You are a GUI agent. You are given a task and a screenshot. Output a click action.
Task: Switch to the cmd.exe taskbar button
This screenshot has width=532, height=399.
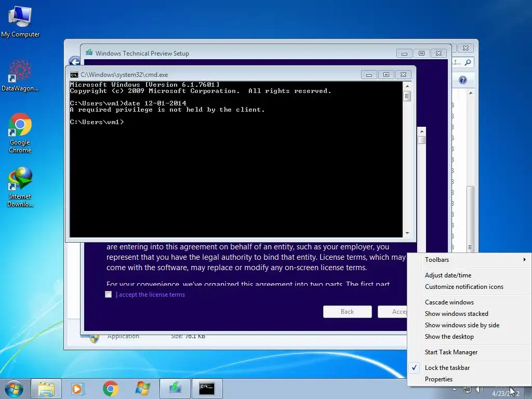(207, 389)
